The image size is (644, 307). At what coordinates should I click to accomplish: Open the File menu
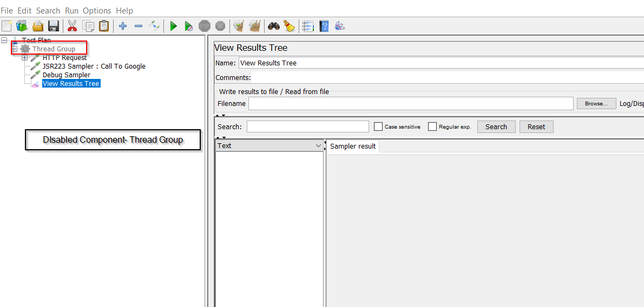[x=7, y=11]
